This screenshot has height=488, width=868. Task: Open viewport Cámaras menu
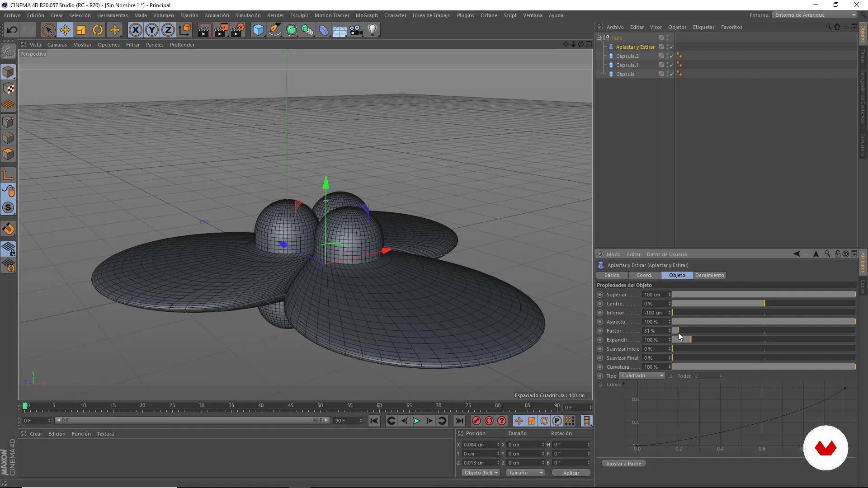pyautogui.click(x=57, y=45)
